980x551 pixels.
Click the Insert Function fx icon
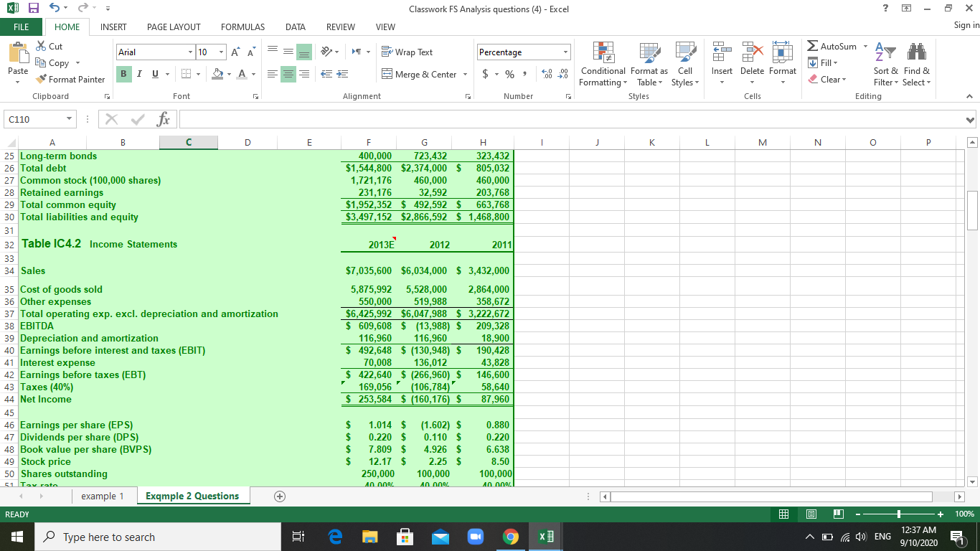(x=163, y=118)
